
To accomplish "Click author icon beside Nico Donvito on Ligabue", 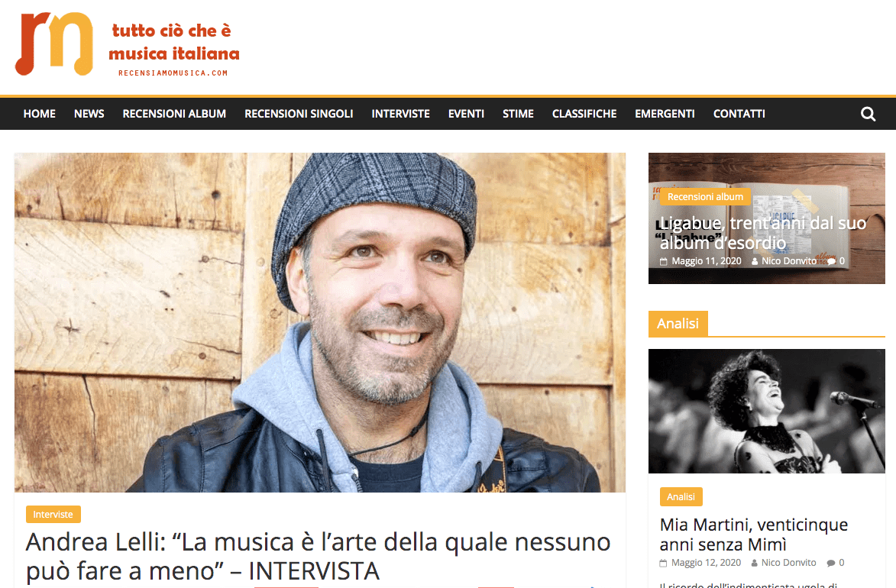I will [755, 261].
